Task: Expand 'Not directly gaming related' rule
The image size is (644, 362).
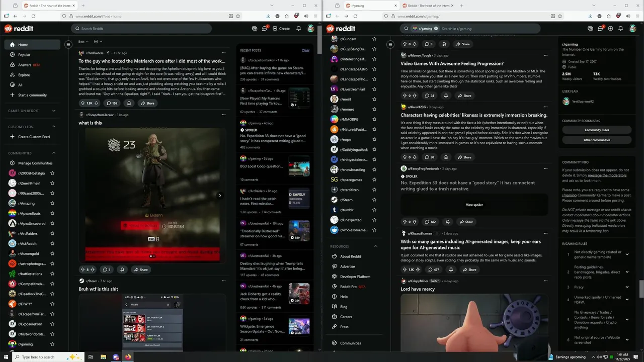Action: coord(627,254)
